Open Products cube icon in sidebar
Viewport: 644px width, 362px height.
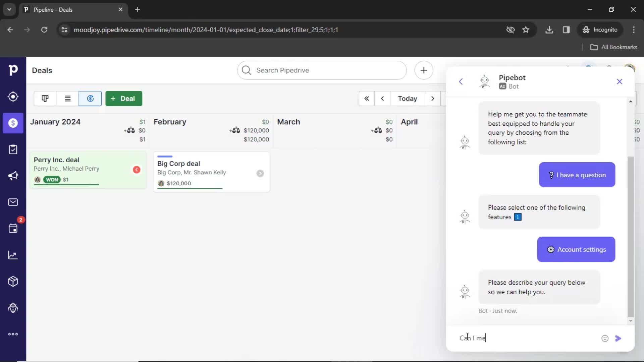[x=13, y=282]
